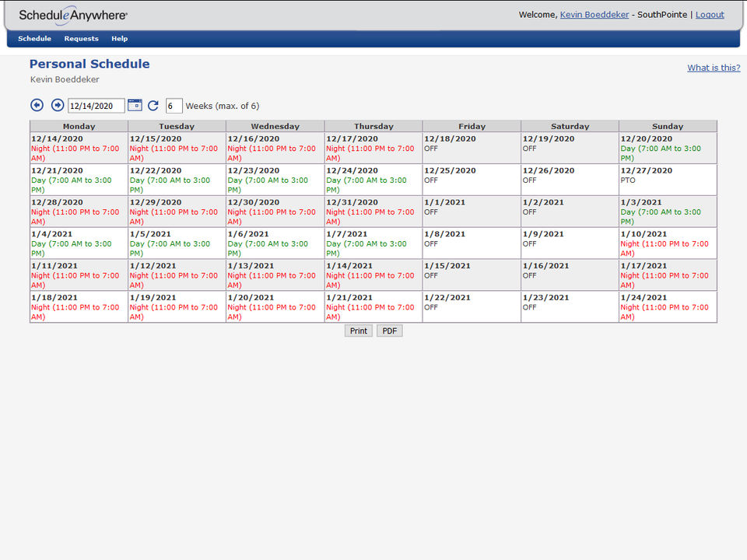Image resolution: width=747 pixels, height=560 pixels.
Task: Select the 1/3/2021 Day shift cell
Action: coord(668,212)
